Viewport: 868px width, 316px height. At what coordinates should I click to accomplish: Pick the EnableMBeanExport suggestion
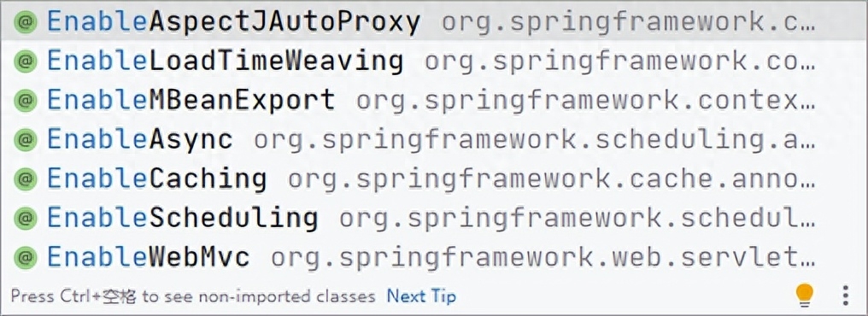[x=434, y=101]
